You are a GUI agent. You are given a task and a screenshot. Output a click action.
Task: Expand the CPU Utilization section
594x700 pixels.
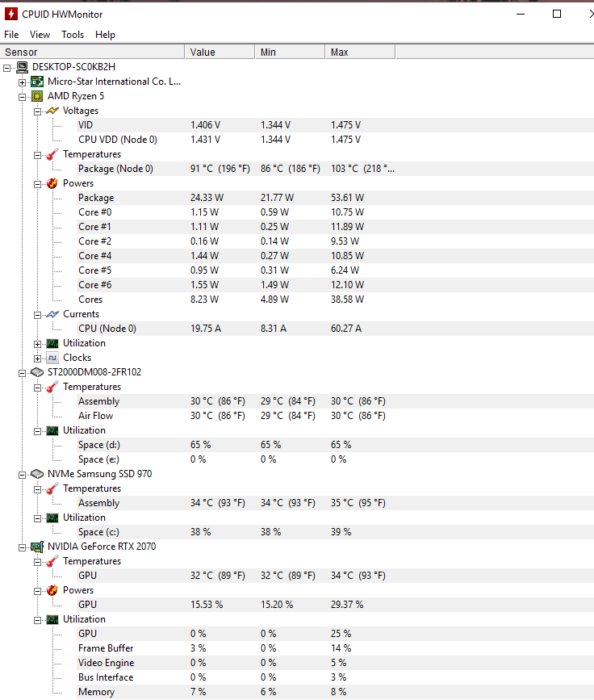click(x=37, y=343)
